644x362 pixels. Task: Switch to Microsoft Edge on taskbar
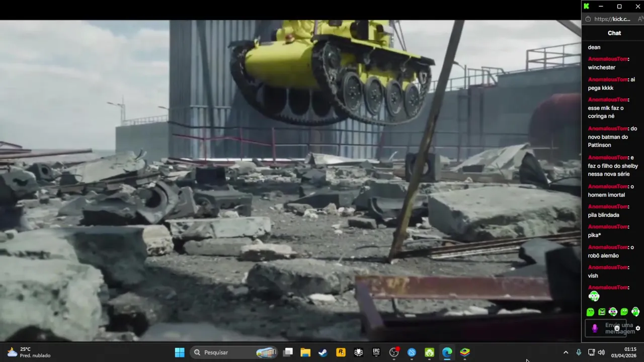point(447,352)
